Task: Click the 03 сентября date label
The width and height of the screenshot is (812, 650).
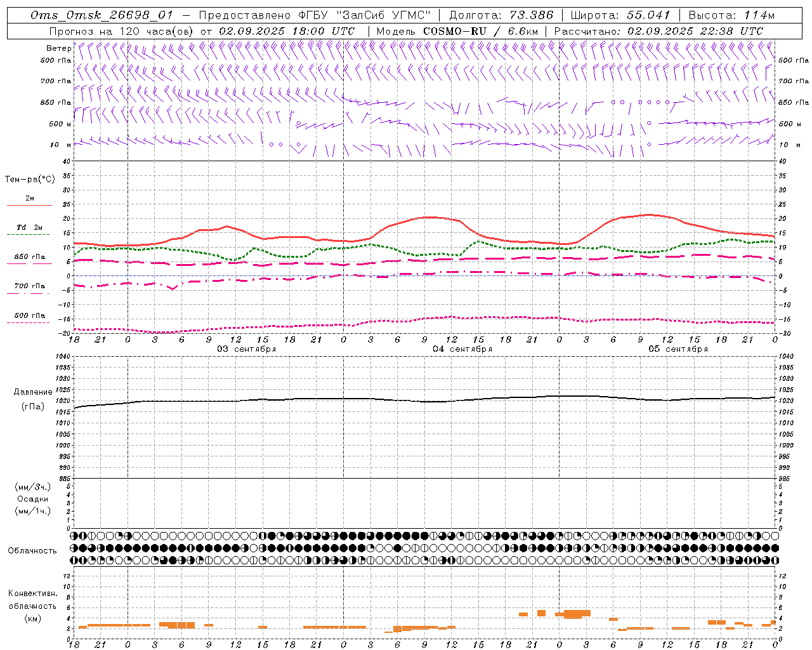Action: point(246,349)
